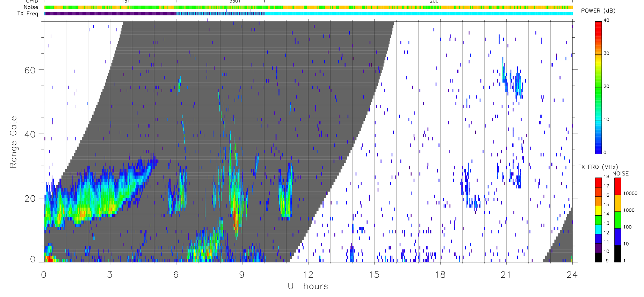Click the blue 10-level NOISE bar segment
This screenshot has width=644, height=297.
(618, 237)
